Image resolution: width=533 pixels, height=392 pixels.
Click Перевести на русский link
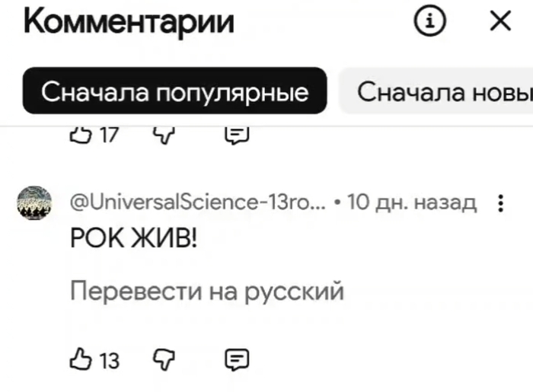click(207, 291)
